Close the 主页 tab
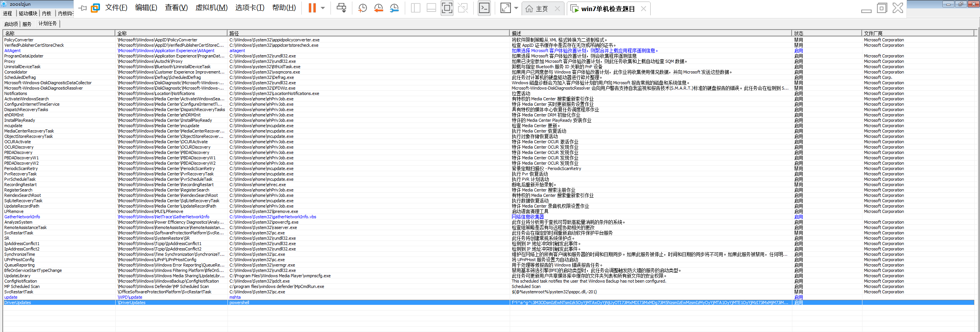This screenshot has width=980, height=332. point(557,8)
